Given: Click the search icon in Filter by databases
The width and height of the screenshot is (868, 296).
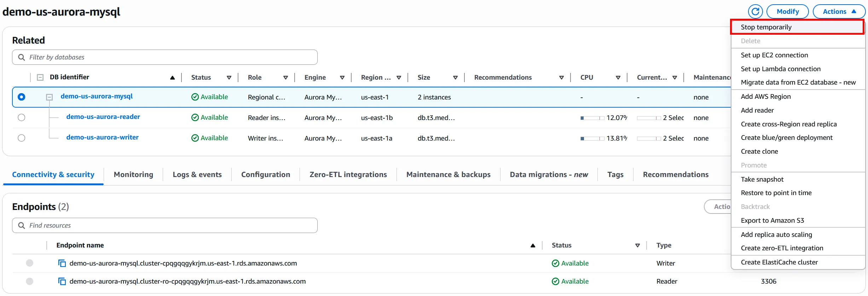Looking at the screenshot, I should 22,57.
